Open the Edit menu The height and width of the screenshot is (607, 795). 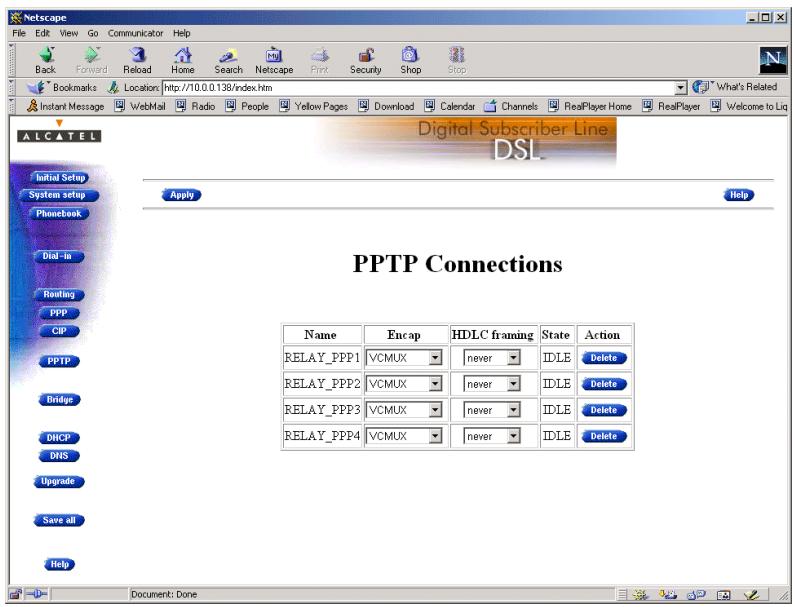click(43, 33)
